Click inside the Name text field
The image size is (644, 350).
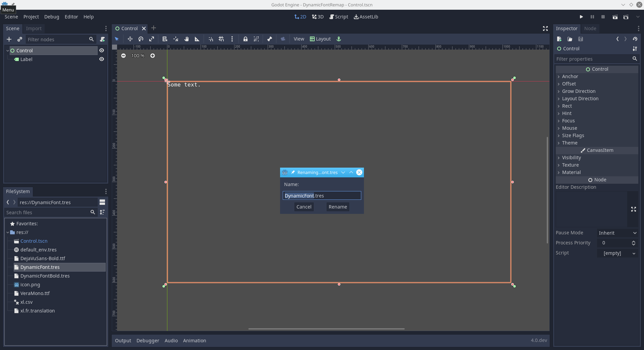(x=321, y=195)
